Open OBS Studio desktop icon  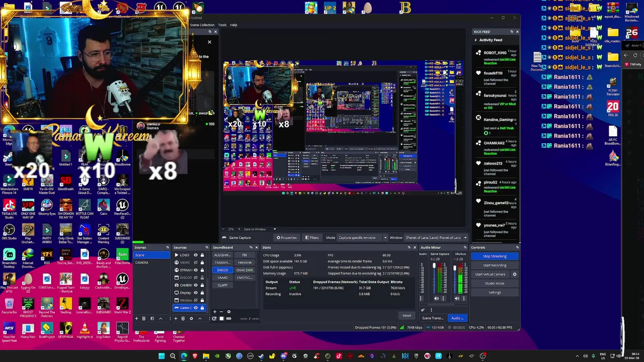[9, 232]
